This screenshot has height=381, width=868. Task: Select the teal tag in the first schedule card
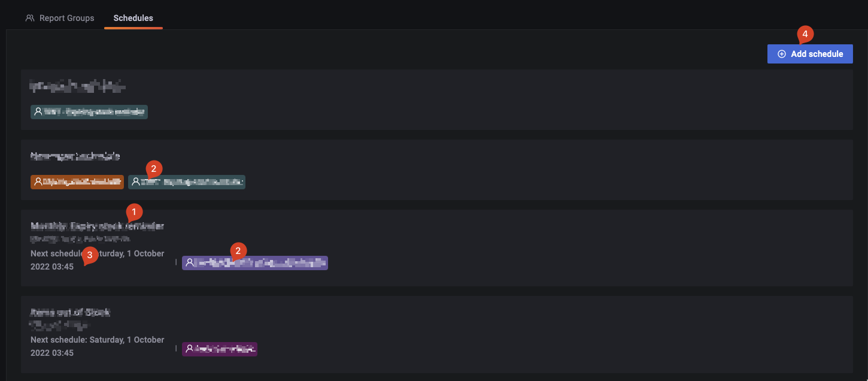pos(90,111)
